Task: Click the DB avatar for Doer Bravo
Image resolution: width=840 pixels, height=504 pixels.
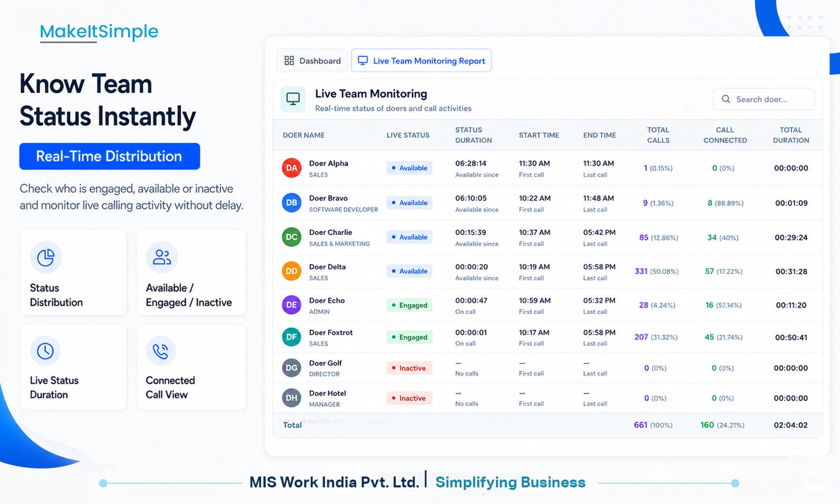Action: (x=291, y=203)
